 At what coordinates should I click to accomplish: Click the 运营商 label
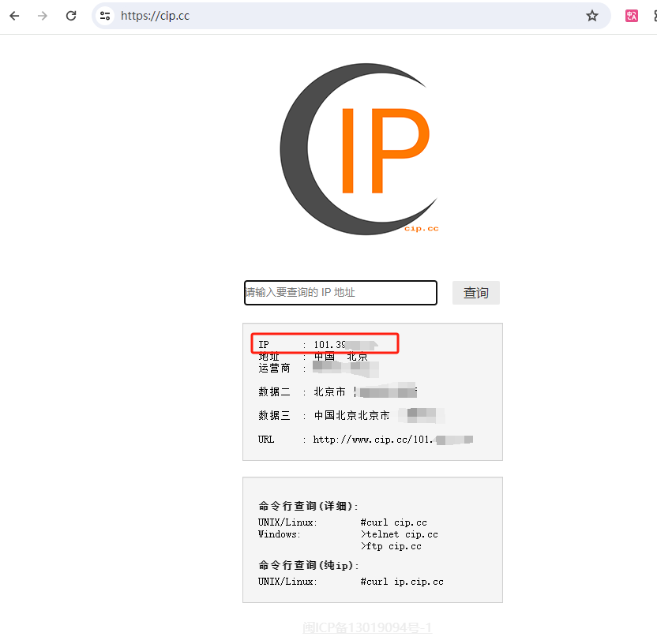coord(274,368)
